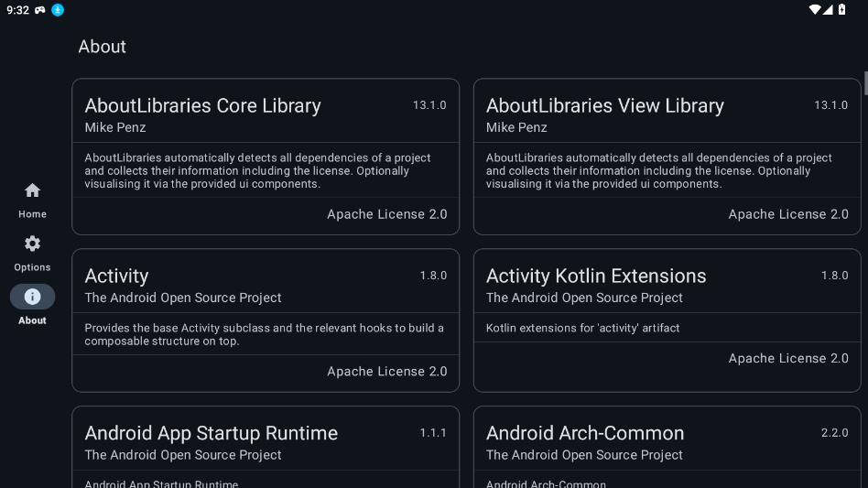This screenshot has width=868, height=488.
Task: Click the Home icon in the navigation rail
Action: tap(32, 190)
